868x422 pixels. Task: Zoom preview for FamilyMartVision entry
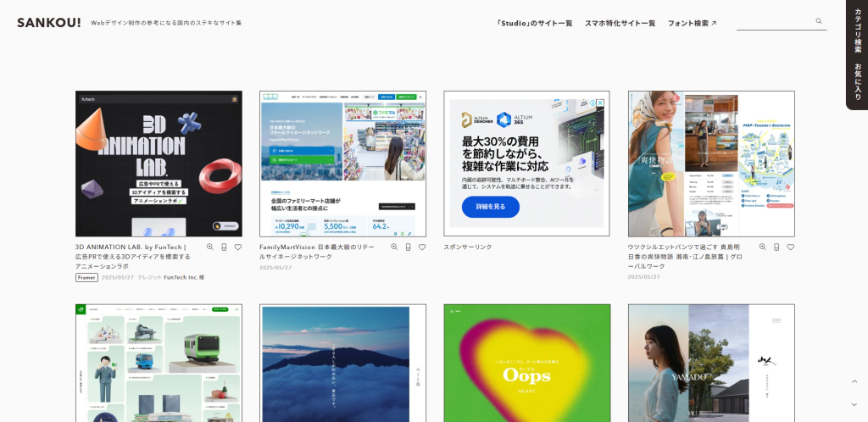[x=393, y=247]
